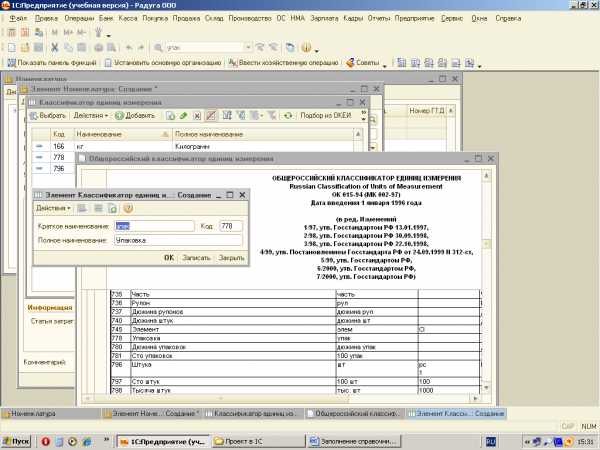The width and height of the screenshot is (600, 450).
Task: Click Установить основную организацию
Action: (167, 63)
